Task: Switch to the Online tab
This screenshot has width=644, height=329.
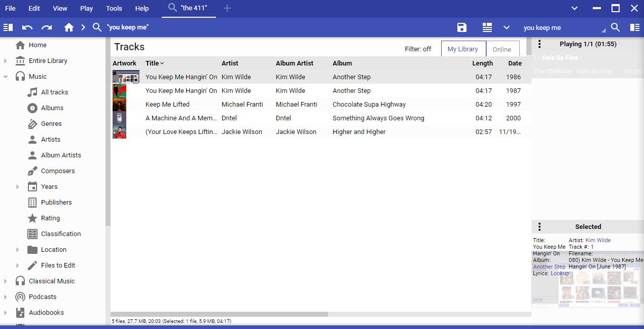Action: 502,49
